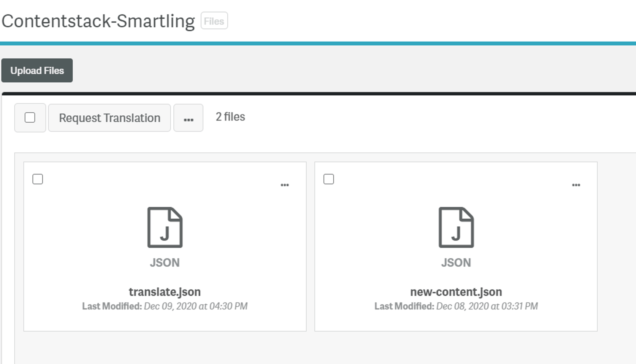Select the translate.json checkbox

click(38, 179)
